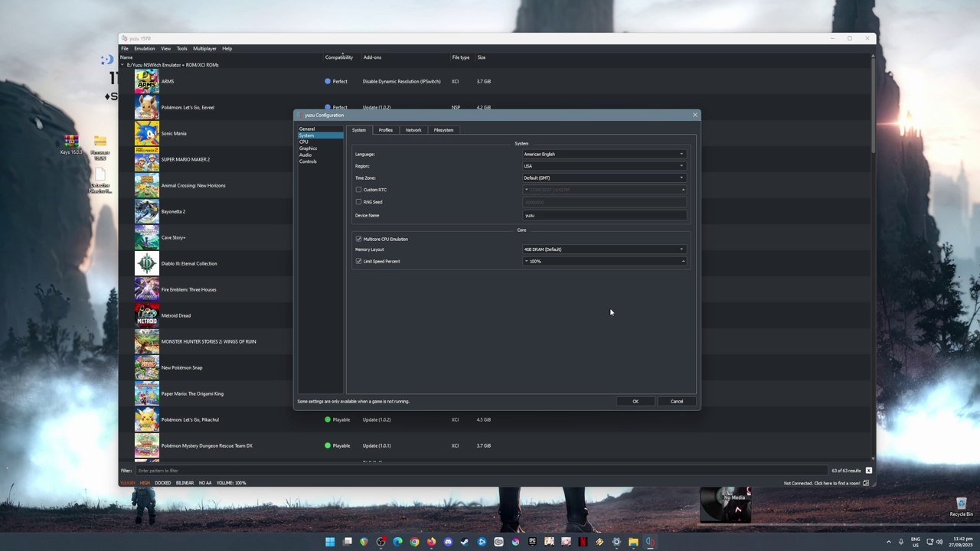Open Firefox from the taskbar
Screen dimensions: 980x551
point(431,542)
